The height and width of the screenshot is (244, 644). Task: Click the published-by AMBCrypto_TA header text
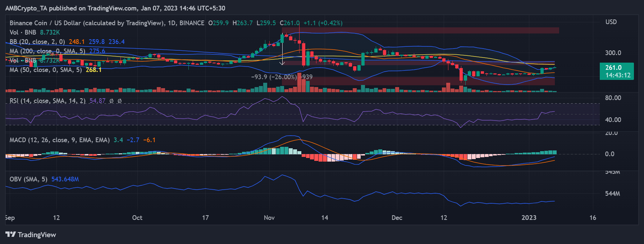click(x=115, y=8)
